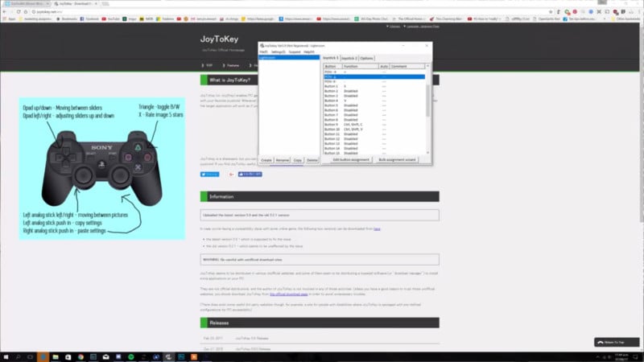Screen dimensions: 644x362
Task: Switch to JoyToKey taskbar icon
Action: 168,357
